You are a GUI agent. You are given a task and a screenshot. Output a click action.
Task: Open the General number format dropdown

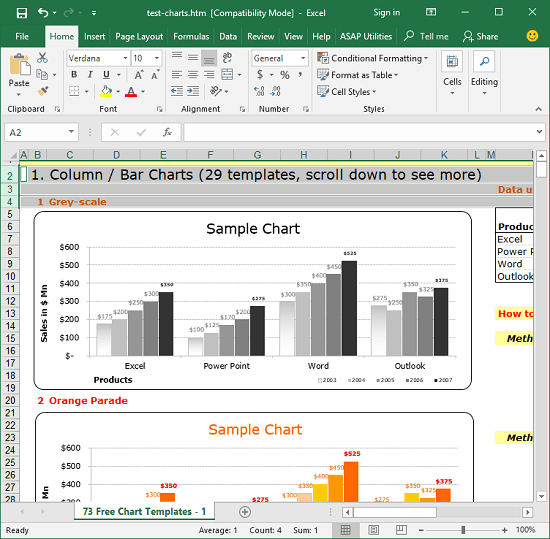coord(303,58)
